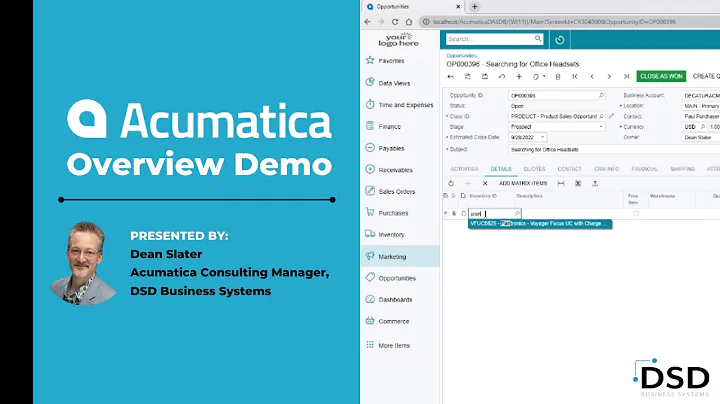
Task: Click the Opportunities tag icon in sidebar
Action: 370,277
